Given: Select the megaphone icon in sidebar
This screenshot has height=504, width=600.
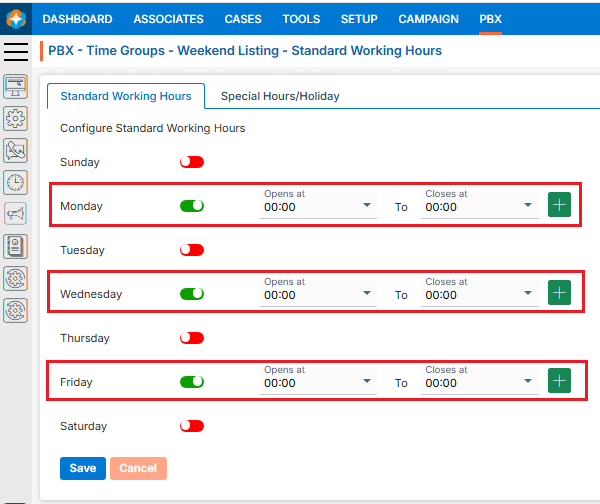Looking at the screenshot, I should [16, 214].
